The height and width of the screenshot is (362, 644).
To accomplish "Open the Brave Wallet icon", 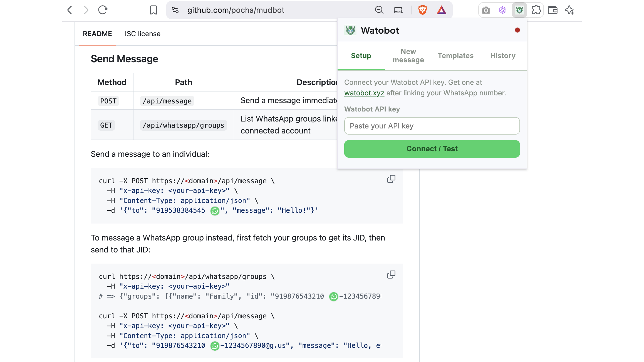I will (553, 10).
